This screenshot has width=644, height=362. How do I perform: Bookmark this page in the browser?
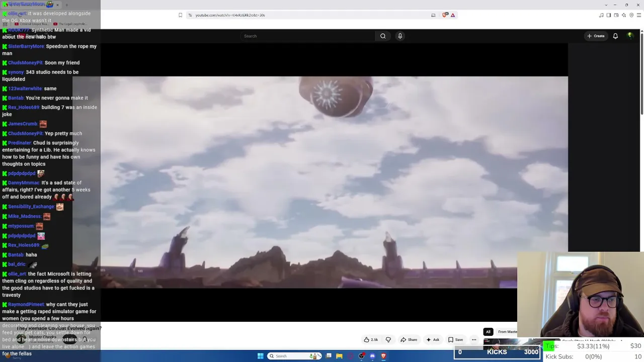click(180, 15)
